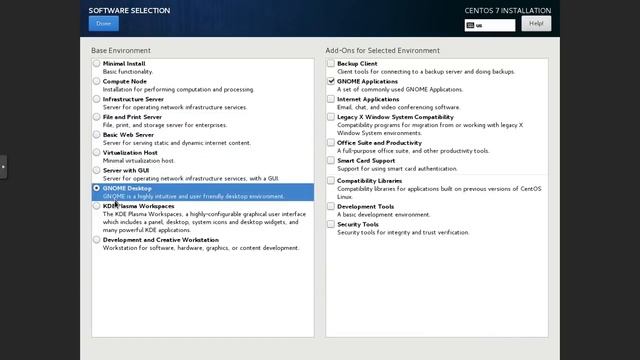Image resolution: width=640 pixels, height=360 pixels.
Task: Click 'Security tools for integrity and trust verification' text
Action: pos(403,233)
